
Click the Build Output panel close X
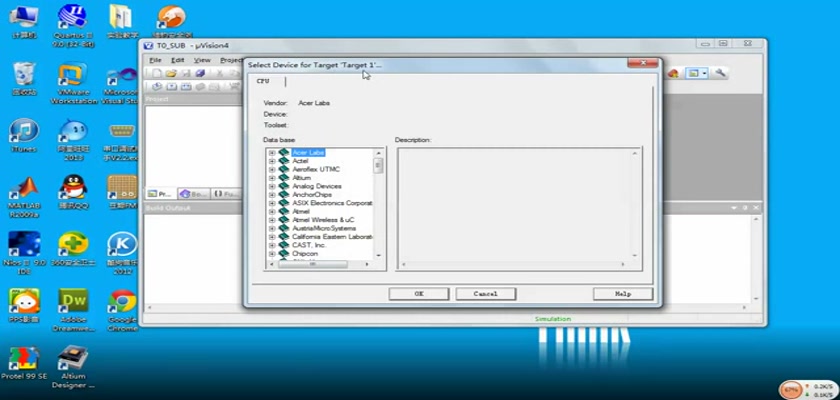click(756, 207)
